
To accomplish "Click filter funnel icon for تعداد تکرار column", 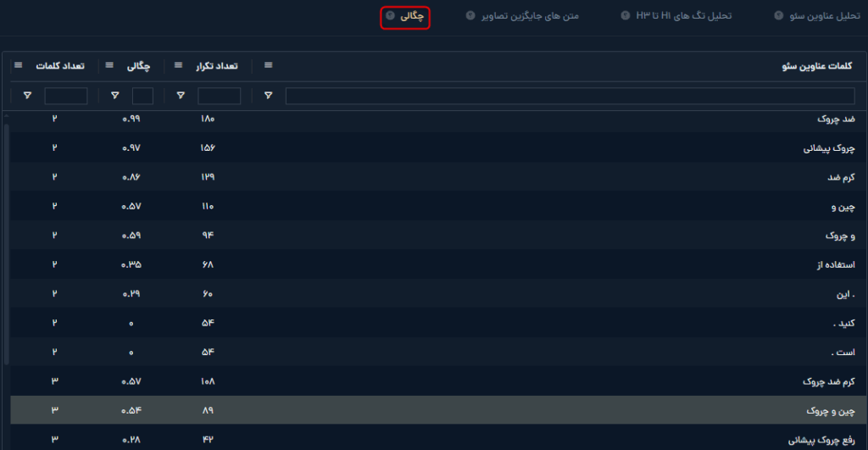I will point(181,96).
